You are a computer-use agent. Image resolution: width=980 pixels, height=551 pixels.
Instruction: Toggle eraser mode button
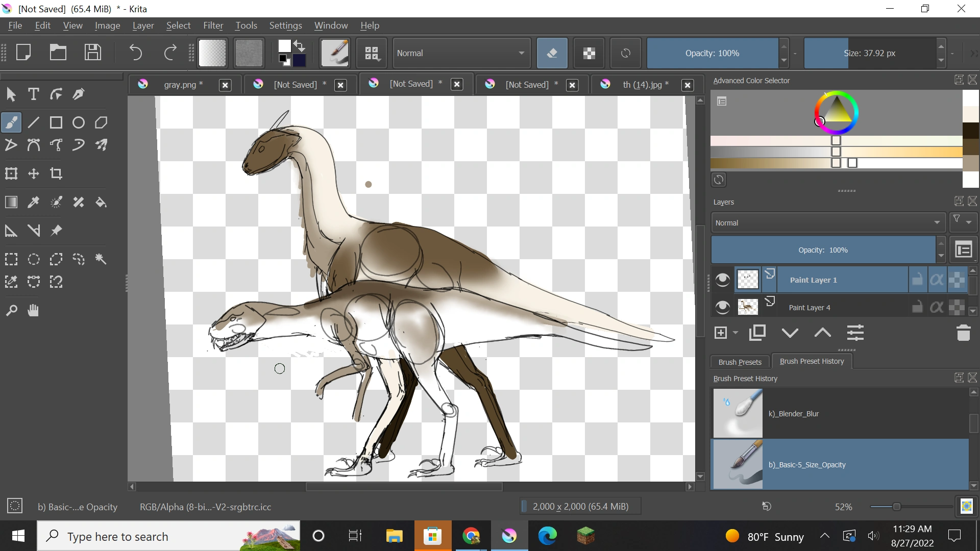[x=552, y=53]
